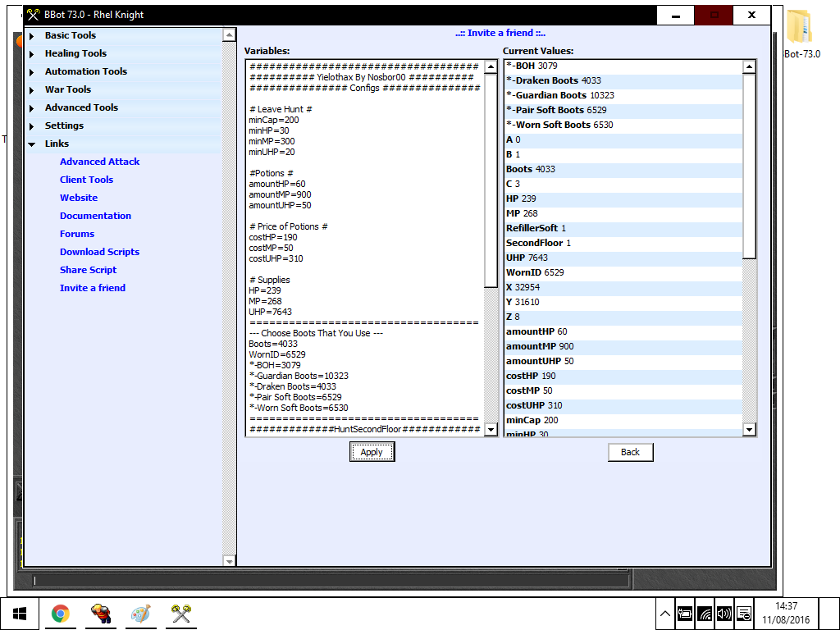840x630 pixels.
Task: Open the Paint app in the taskbar
Action: point(141,613)
